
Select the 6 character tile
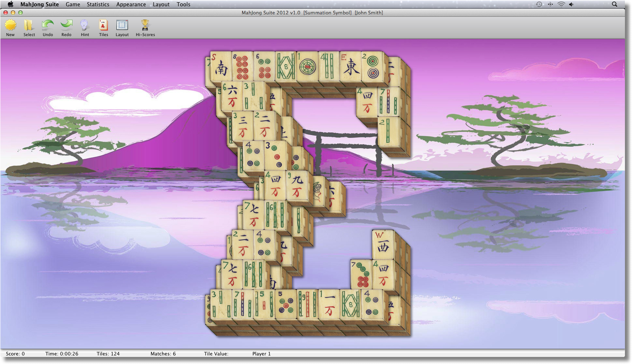point(232,97)
